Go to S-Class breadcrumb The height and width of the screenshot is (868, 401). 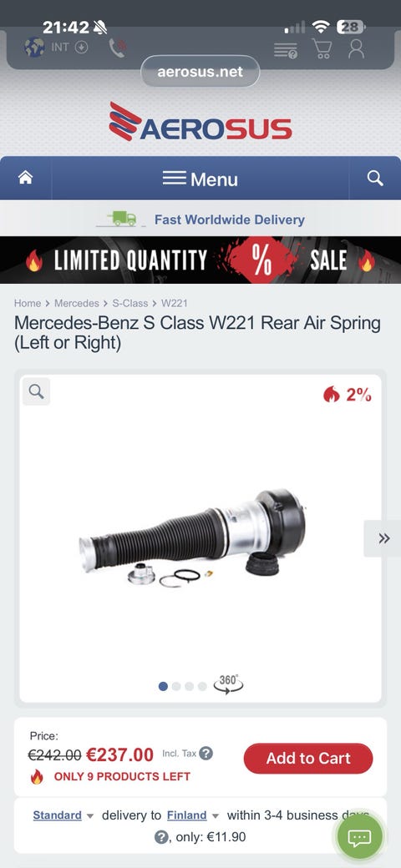[130, 303]
